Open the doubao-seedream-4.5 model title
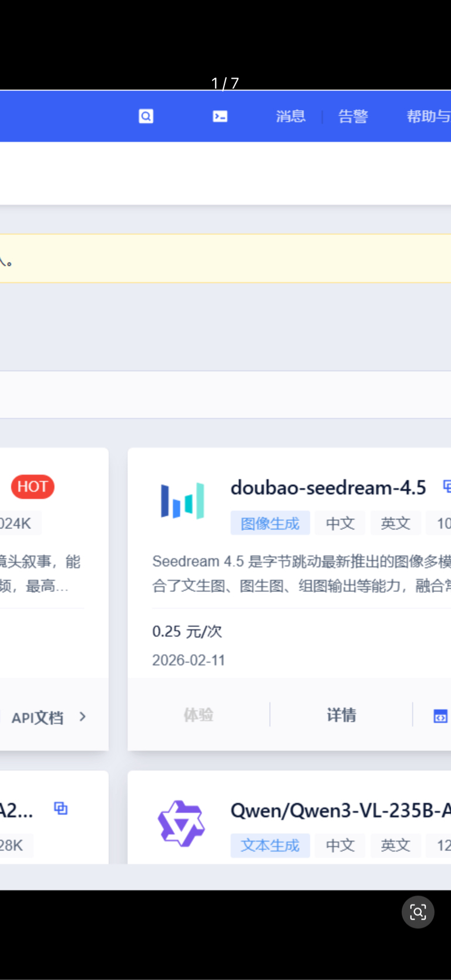 (328, 487)
